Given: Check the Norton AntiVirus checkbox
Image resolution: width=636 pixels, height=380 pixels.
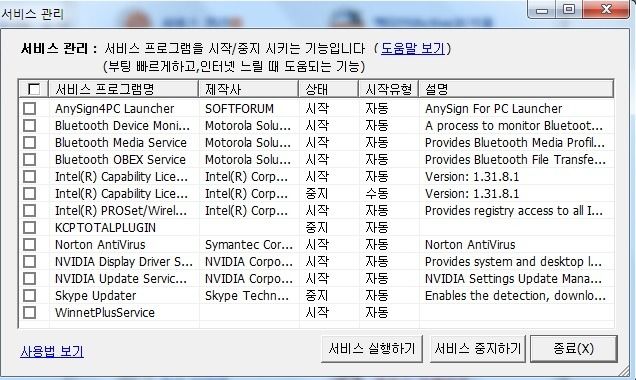Looking at the screenshot, I should 30,245.
